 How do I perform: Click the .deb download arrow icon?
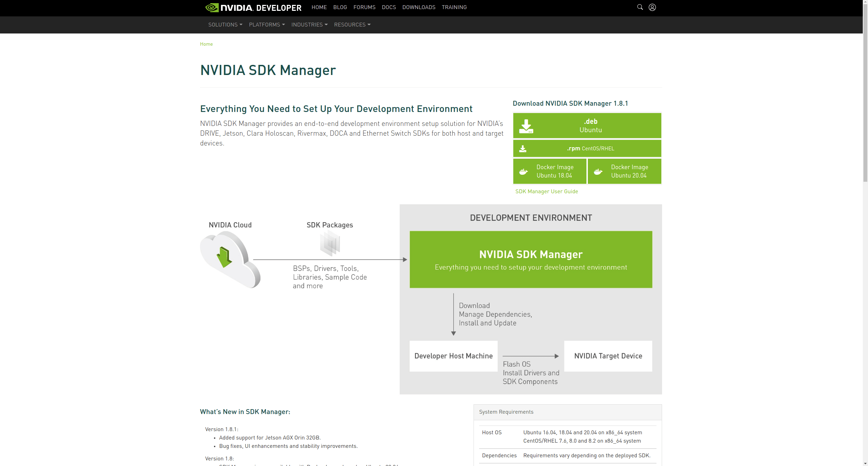point(526,126)
